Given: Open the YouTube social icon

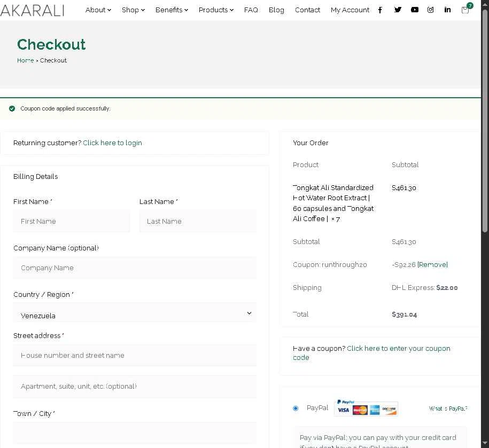Looking at the screenshot, I should click(415, 10).
